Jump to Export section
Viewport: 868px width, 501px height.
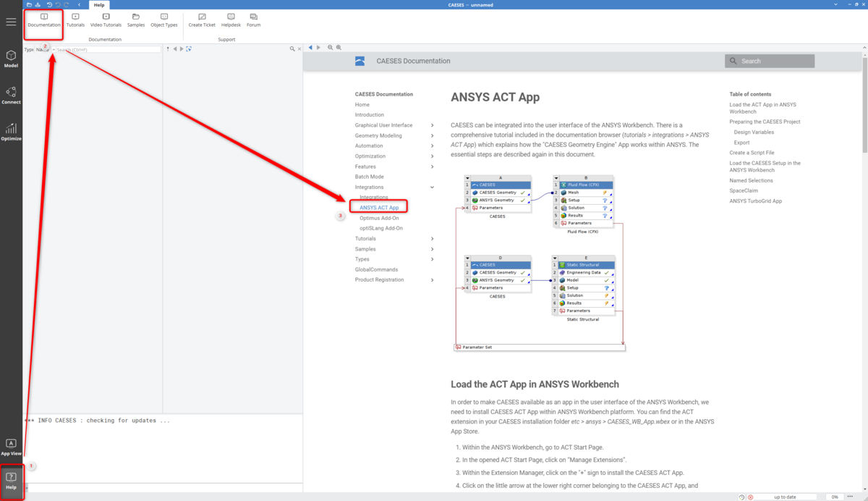click(x=741, y=143)
